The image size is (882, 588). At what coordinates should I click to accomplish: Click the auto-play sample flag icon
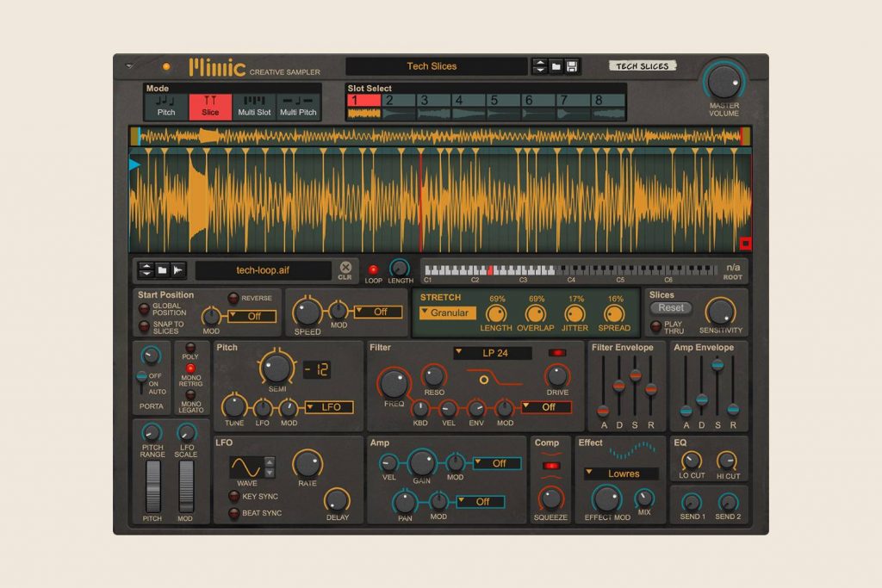coord(179,269)
